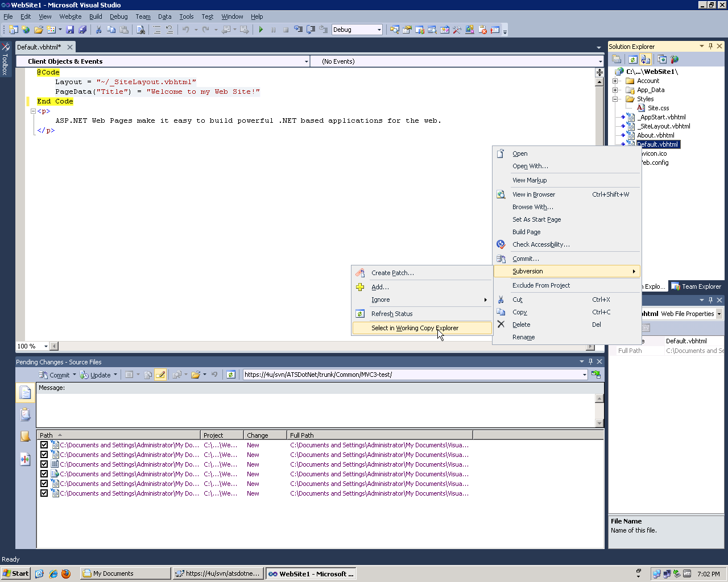Open the Ignore submenu entry
The width and height of the screenshot is (728, 582).
[422, 300]
